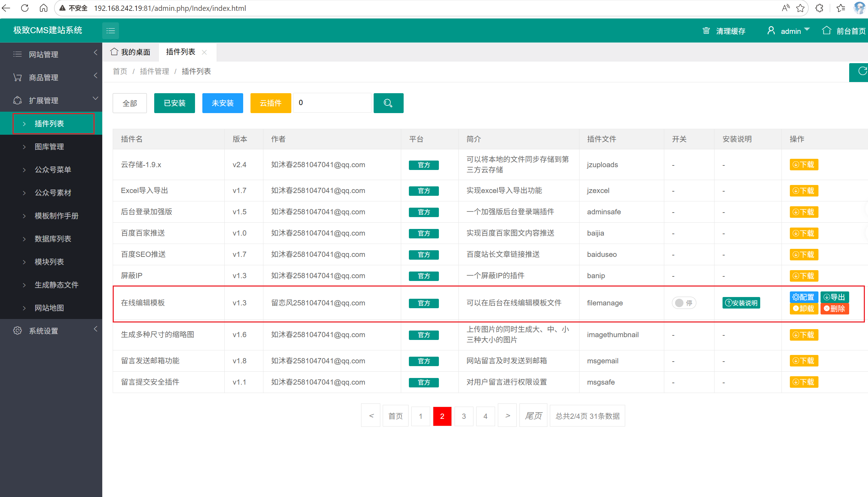Click the trash icon for 清理缓存
The image size is (868, 497).
click(x=706, y=31)
